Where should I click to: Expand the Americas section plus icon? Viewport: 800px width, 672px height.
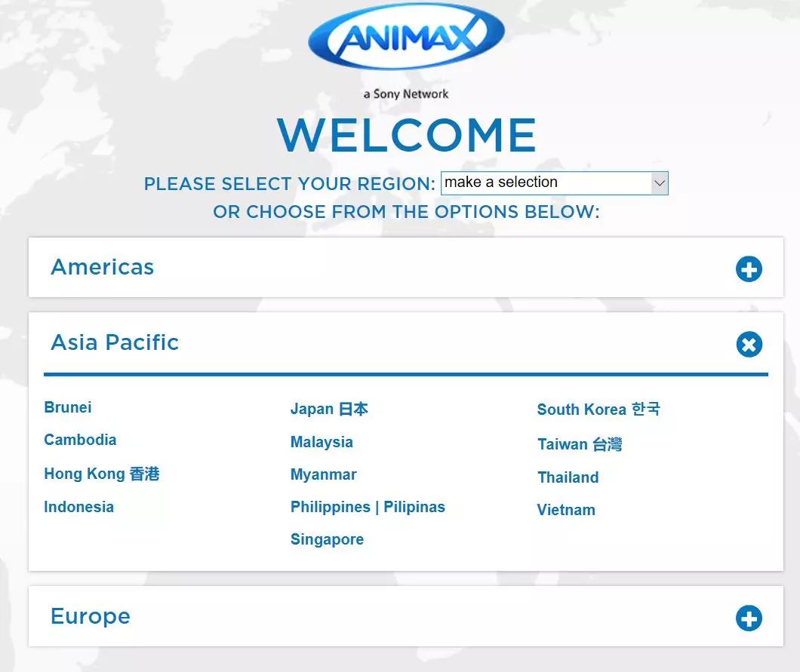[x=749, y=268]
